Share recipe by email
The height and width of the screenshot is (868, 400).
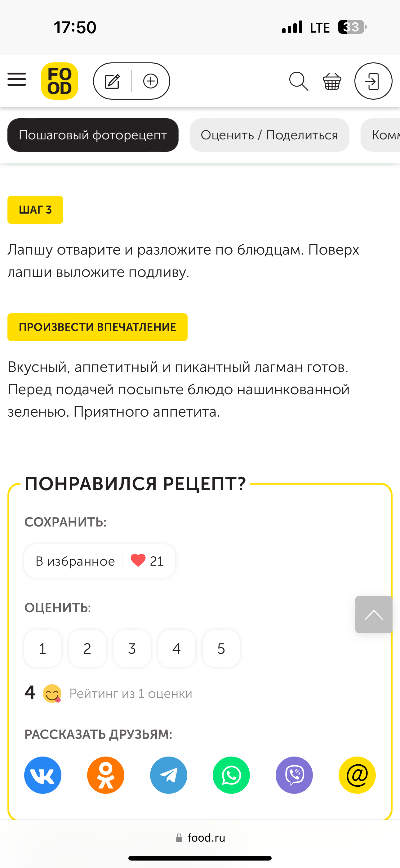point(357,775)
